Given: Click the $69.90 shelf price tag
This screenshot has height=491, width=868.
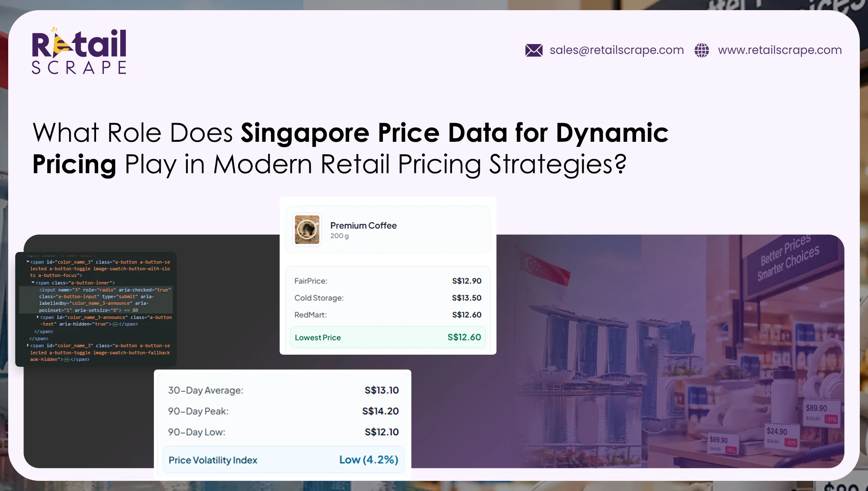Looking at the screenshot, I should [x=724, y=444].
